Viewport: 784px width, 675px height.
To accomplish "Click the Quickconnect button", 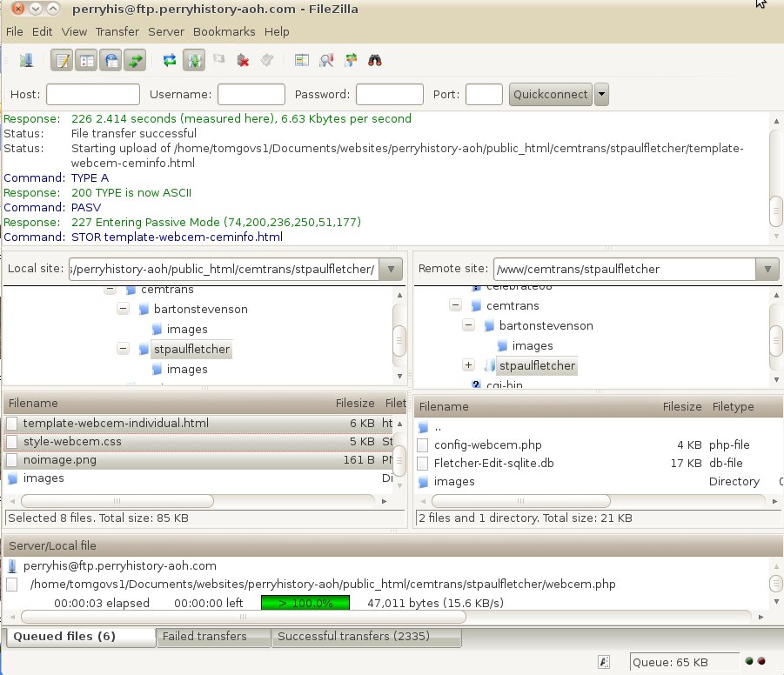I will click(551, 94).
